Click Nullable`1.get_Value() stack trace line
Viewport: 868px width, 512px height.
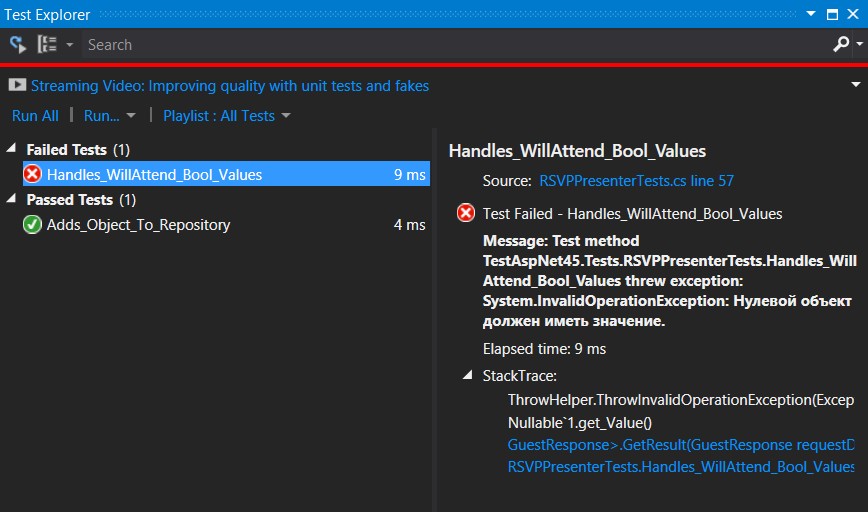(x=580, y=423)
